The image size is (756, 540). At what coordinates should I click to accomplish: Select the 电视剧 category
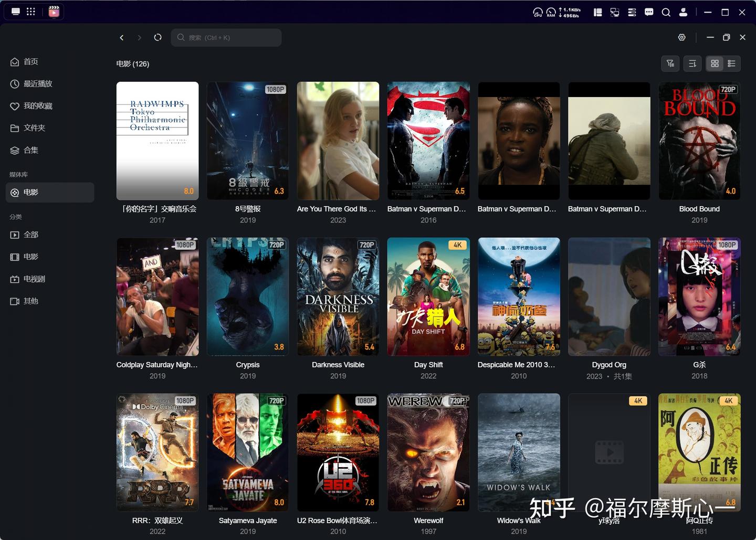[50, 279]
